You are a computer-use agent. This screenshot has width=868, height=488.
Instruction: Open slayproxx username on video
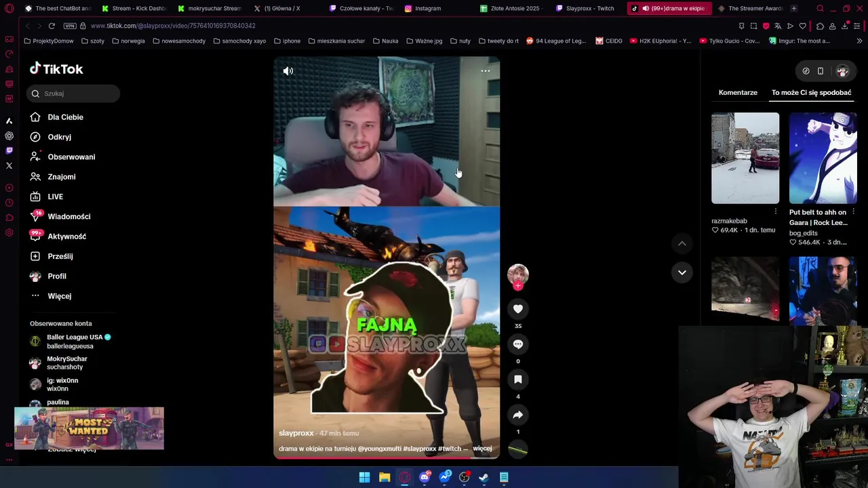(296, 433)
